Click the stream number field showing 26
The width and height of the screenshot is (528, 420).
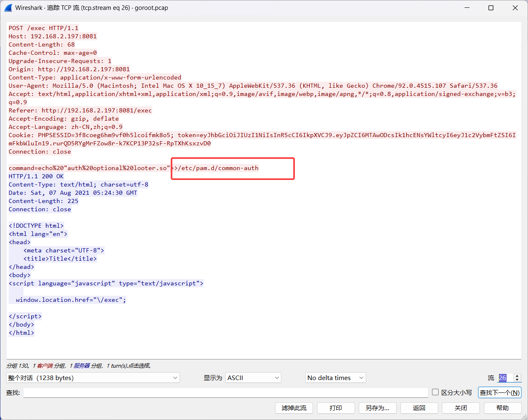505,378
